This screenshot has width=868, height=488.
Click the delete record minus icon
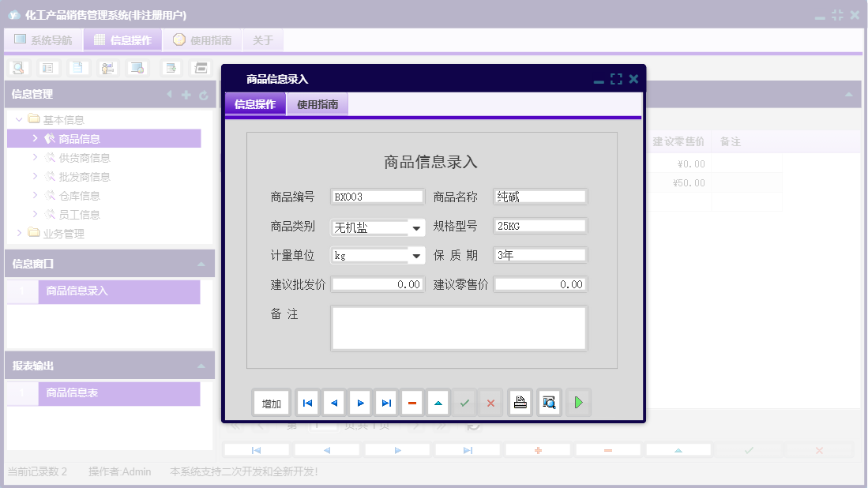[411, 402]
